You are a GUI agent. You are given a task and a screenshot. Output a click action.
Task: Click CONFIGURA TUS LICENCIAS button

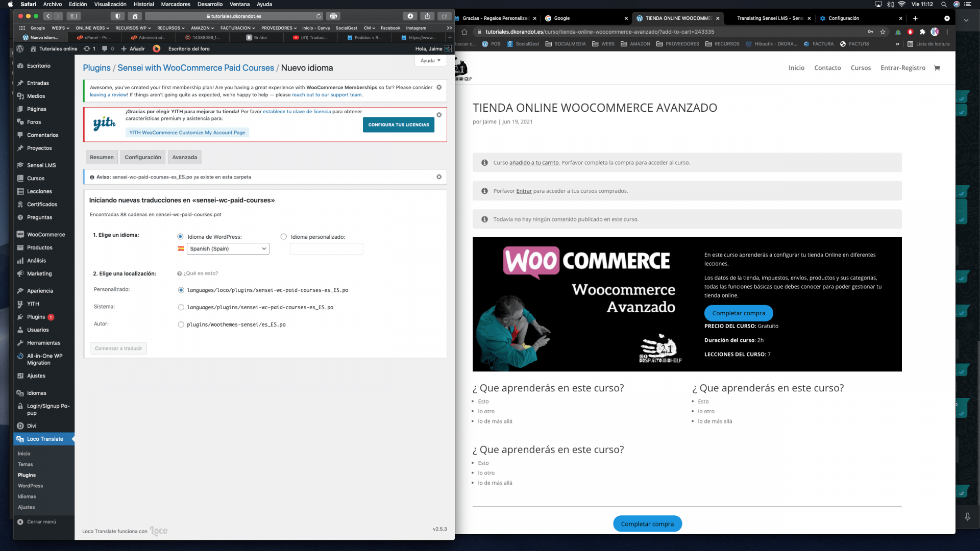click(x=399, y=124)
